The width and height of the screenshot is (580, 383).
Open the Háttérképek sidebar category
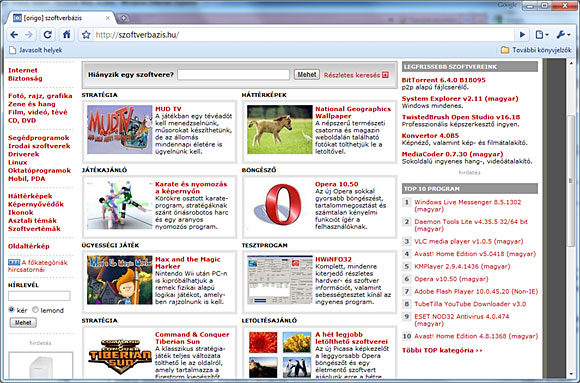(x=30, y=196)
